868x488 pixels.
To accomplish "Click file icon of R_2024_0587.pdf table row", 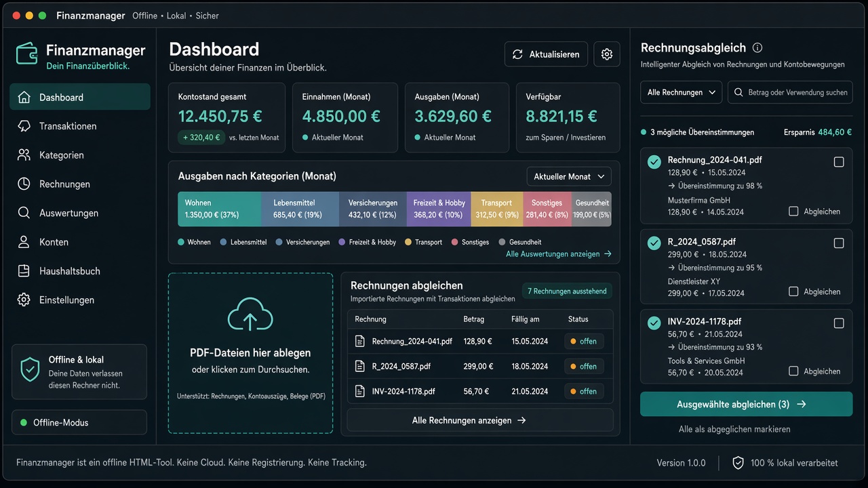I will [360, 366].
